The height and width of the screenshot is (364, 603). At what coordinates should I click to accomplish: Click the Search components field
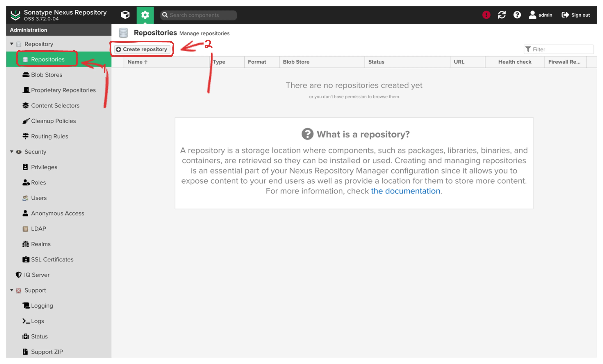(x=199, y=15)
